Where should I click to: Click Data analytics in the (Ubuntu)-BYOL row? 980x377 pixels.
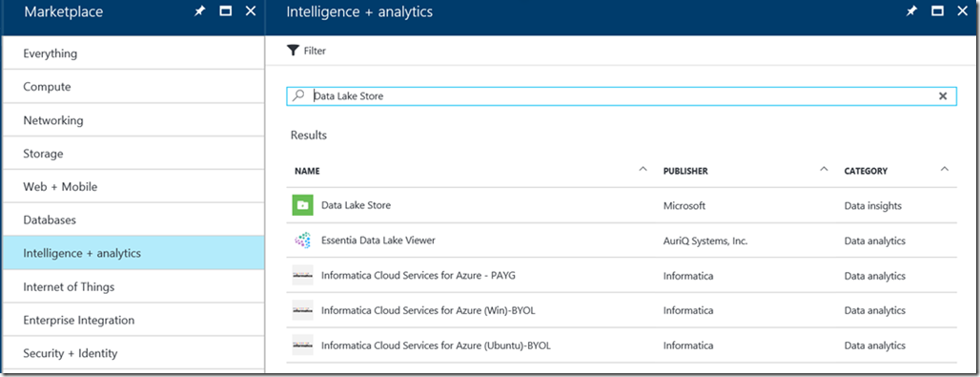click(x=874, y=346)
